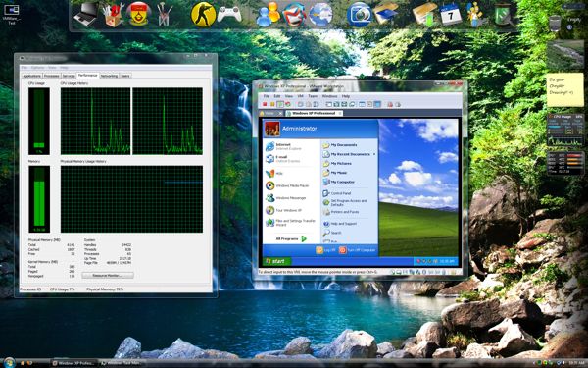
Task: Open Team menu in VMware Workstation
Action: click(x=313, y=96)
